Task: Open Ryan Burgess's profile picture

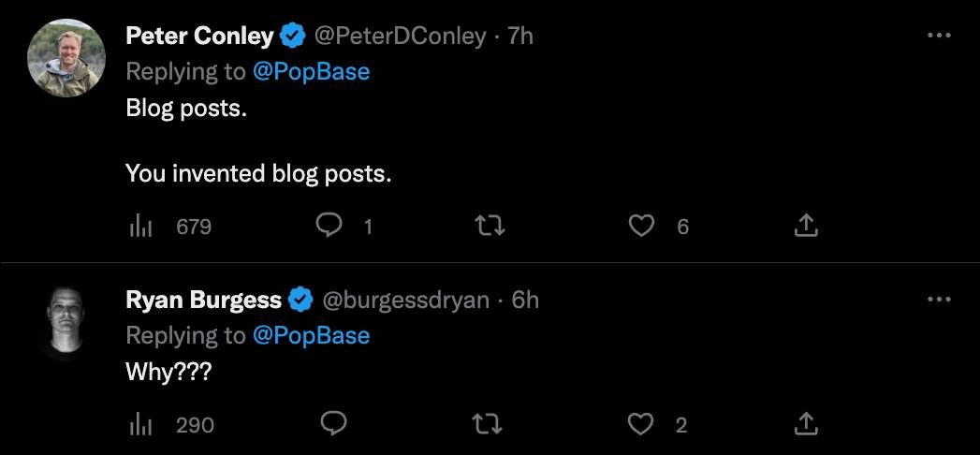Action: (x=66, y=322)
